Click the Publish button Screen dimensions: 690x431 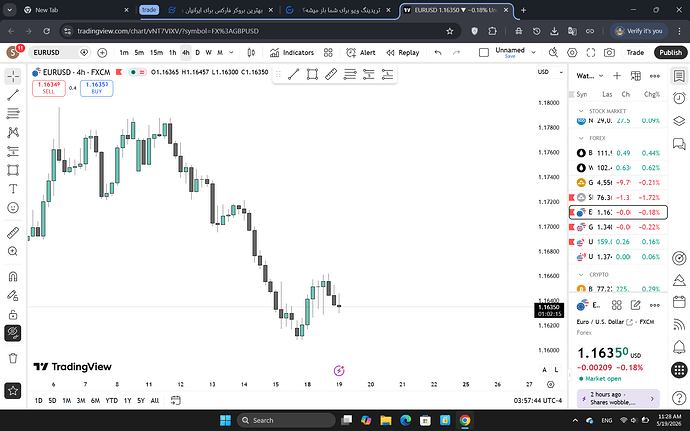[x=671, y=53]
